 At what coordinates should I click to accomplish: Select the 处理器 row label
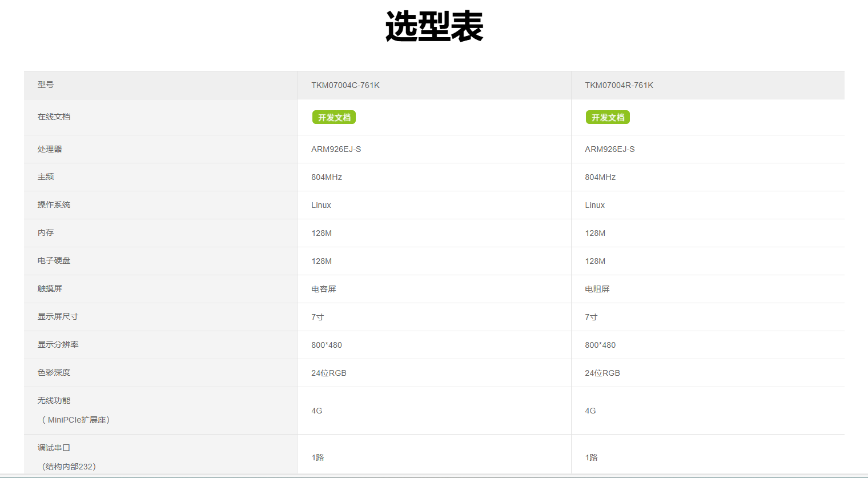pos(50,149)
